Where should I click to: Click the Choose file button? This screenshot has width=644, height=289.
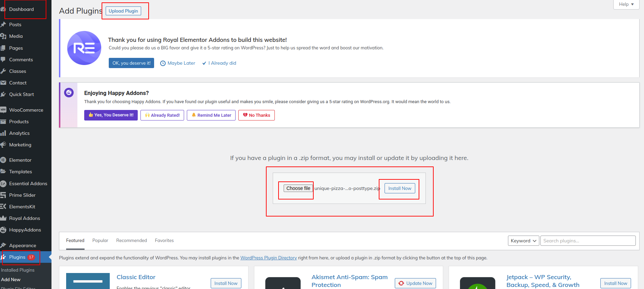(x=298, y=188)
